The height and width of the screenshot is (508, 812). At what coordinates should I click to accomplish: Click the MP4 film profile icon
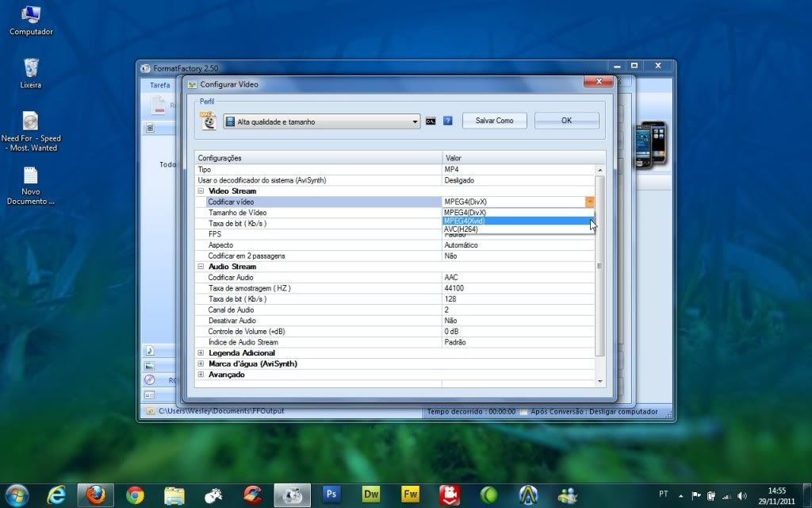click(x=208, y=121)
